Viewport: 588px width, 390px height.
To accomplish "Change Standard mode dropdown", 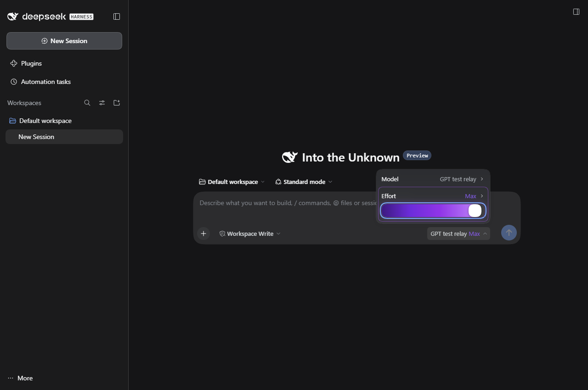I will (x=304, y=182).
